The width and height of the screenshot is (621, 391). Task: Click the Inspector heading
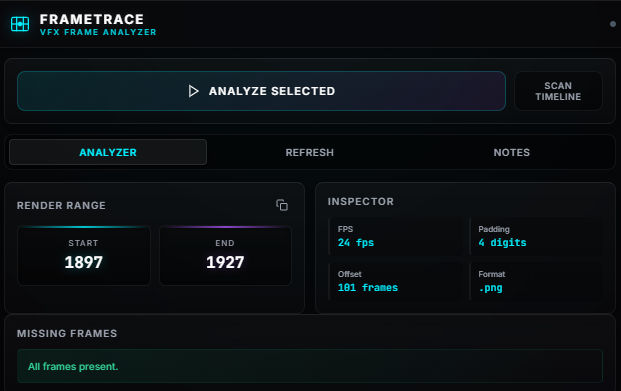[x=361, y=201]
